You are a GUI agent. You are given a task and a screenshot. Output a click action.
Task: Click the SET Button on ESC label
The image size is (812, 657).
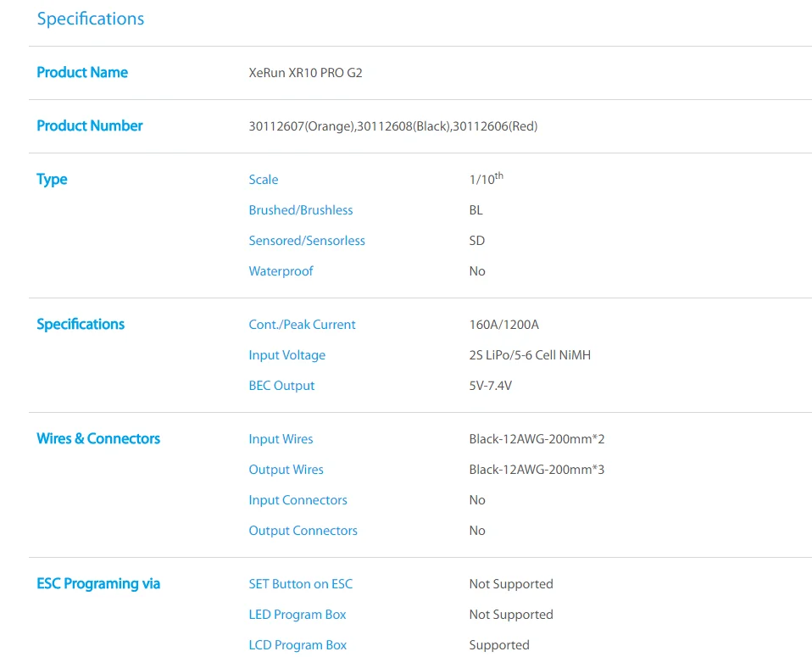[301, 584]
